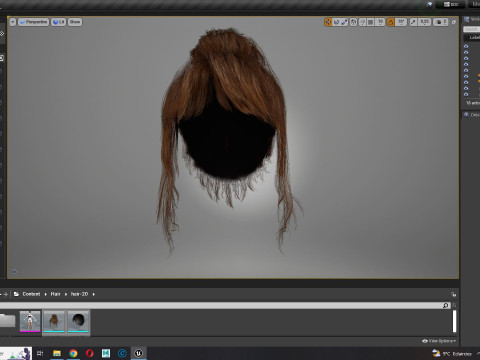
Task: Click the content browser vertical scrollbar
Action: tap(454, 321)
